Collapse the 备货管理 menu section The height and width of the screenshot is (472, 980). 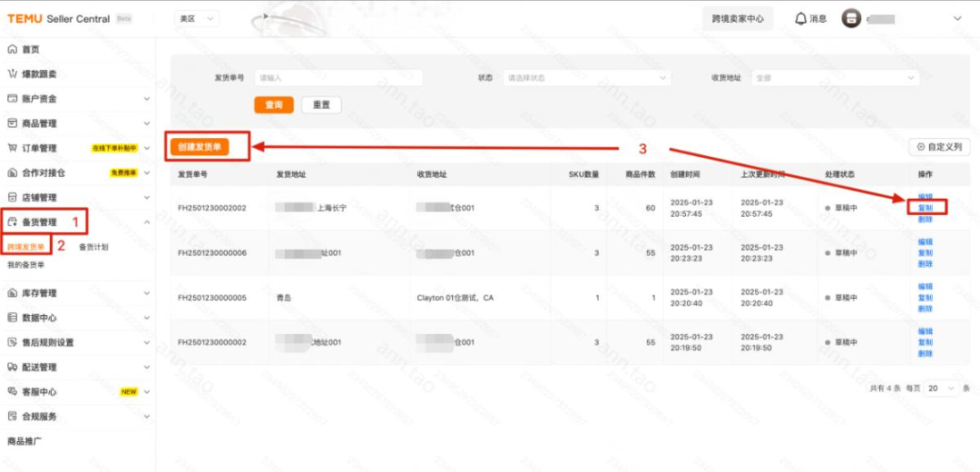(147, 221)
